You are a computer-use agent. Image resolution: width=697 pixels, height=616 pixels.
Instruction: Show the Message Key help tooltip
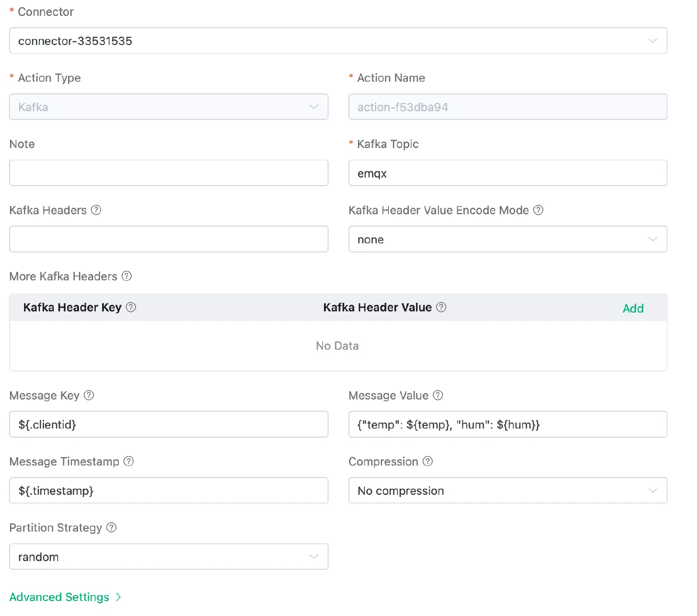point(89,395)
